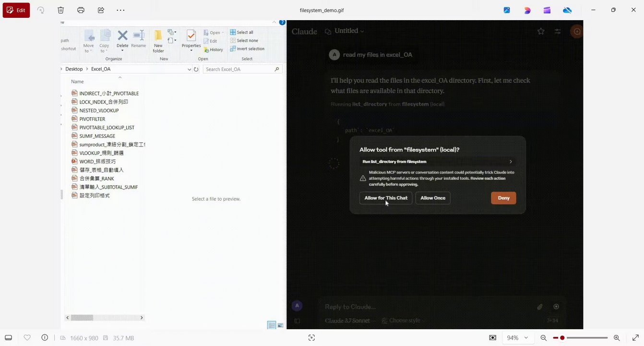Click the Properties ribbon icon
This screenshot has width=644, height=346.
[x=191, y=38]
